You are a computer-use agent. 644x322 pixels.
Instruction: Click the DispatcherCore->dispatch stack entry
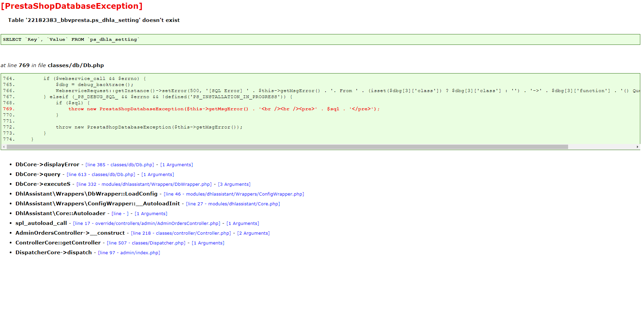tap(54, 253)
